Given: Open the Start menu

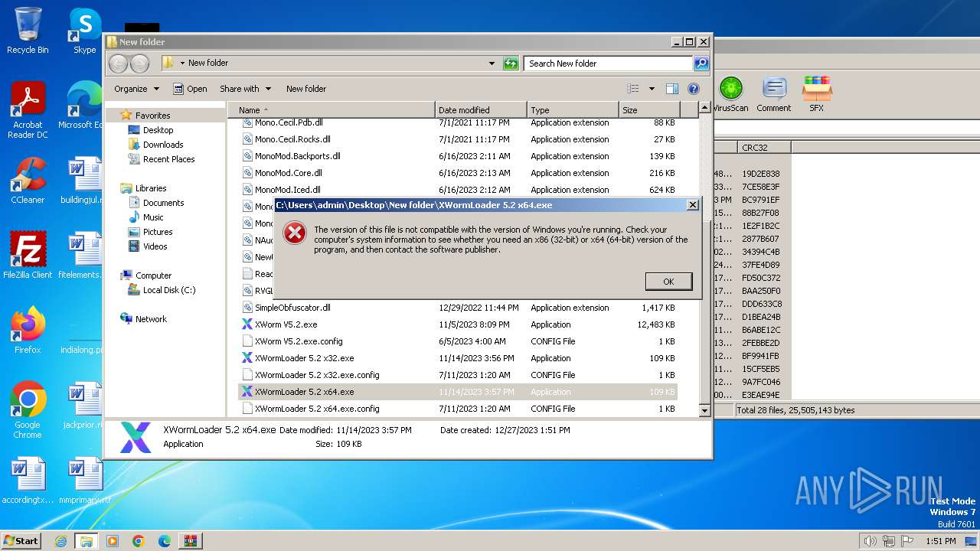Looking at the screenshot, I should point(21,541).
